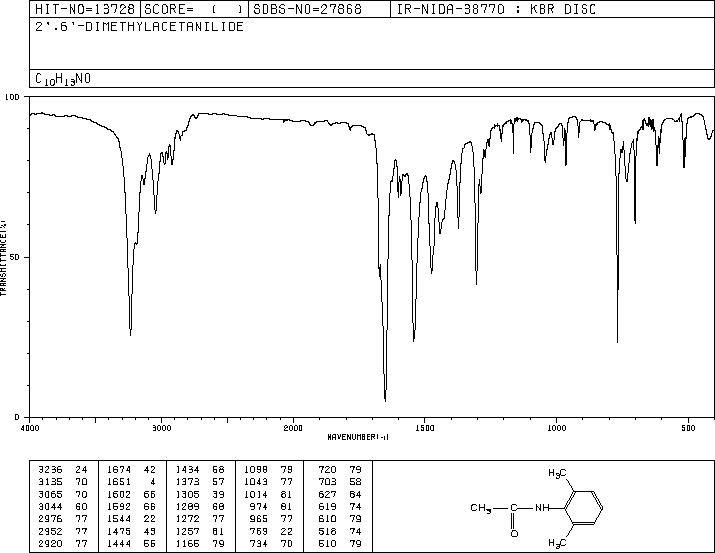Click the 1500 wavenumber axis label
This screenshot has width=715, height=553.
tap(425, 428)
